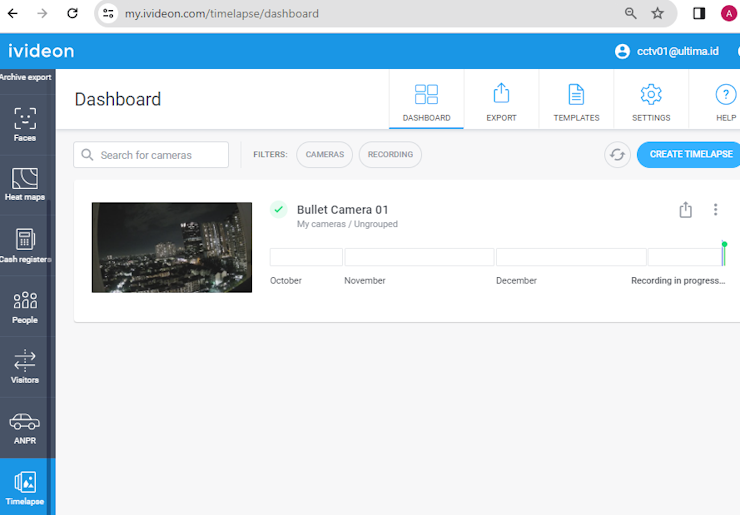Click the ivideon logo
The width and height of the screenshot is (740, 515).
coord(41,51)
